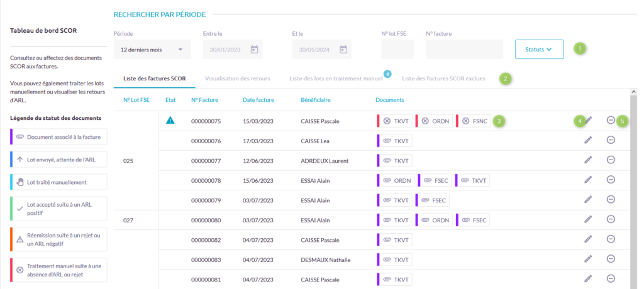Click the exclude icon for invoice 000000076
Screen dimensions: 644x289
tap(611, 141)
